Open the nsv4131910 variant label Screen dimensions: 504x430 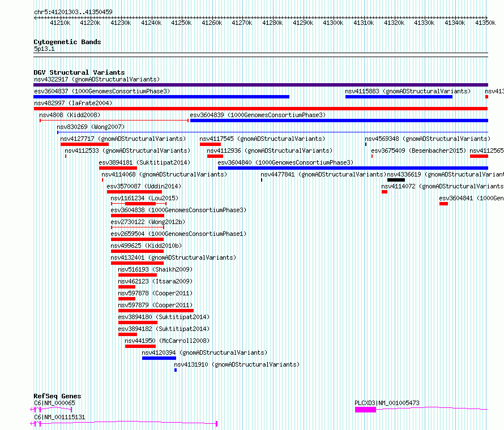tap(237, 364)
